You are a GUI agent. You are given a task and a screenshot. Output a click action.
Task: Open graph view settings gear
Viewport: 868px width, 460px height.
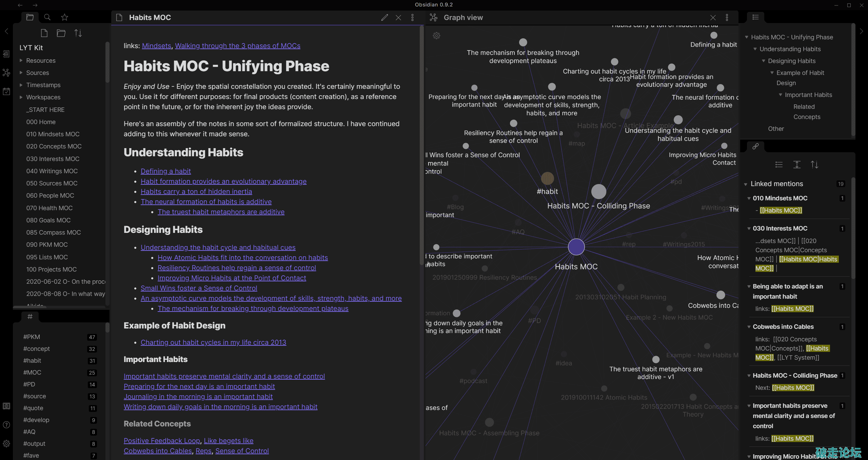(x=436, y=36)
